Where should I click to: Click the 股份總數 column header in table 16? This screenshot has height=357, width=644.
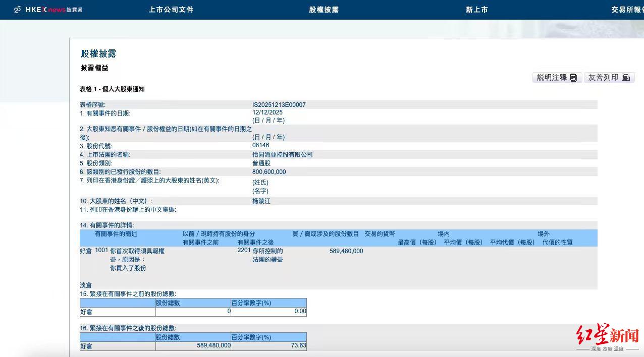168,337
